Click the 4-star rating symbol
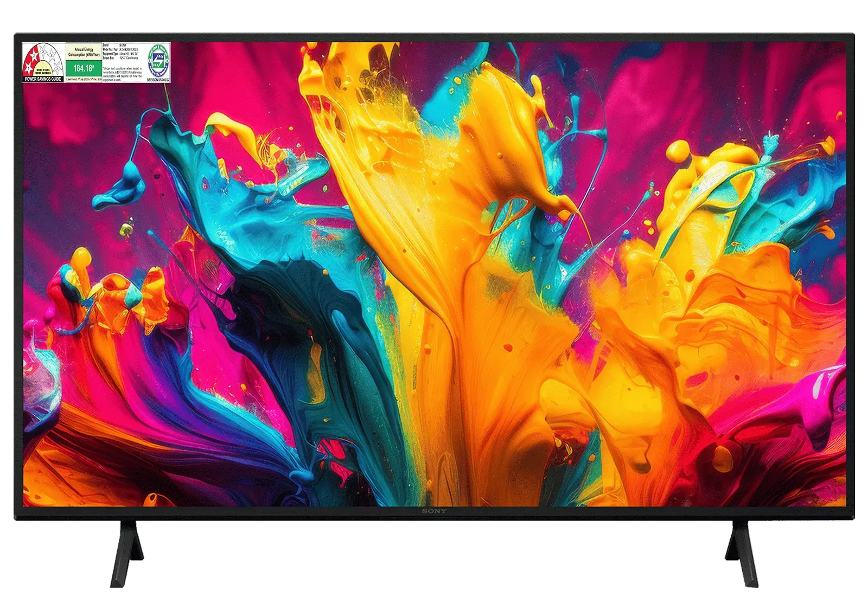The image size is (868, 592). (52, 56)
